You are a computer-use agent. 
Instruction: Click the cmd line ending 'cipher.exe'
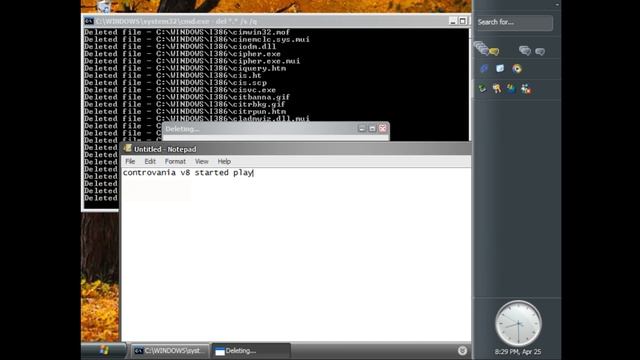pos(182,54)
